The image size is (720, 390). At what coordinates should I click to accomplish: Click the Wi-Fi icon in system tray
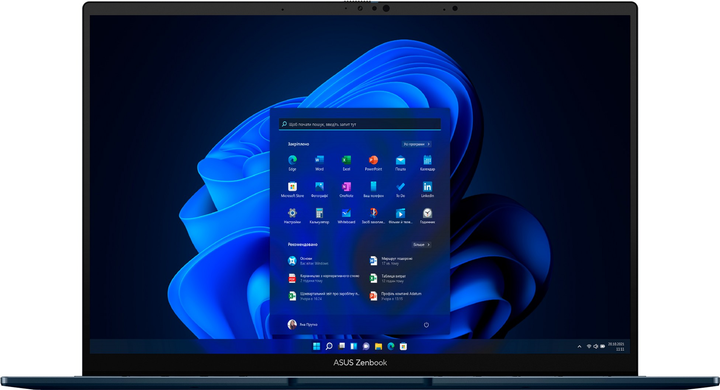click(589, 347)
